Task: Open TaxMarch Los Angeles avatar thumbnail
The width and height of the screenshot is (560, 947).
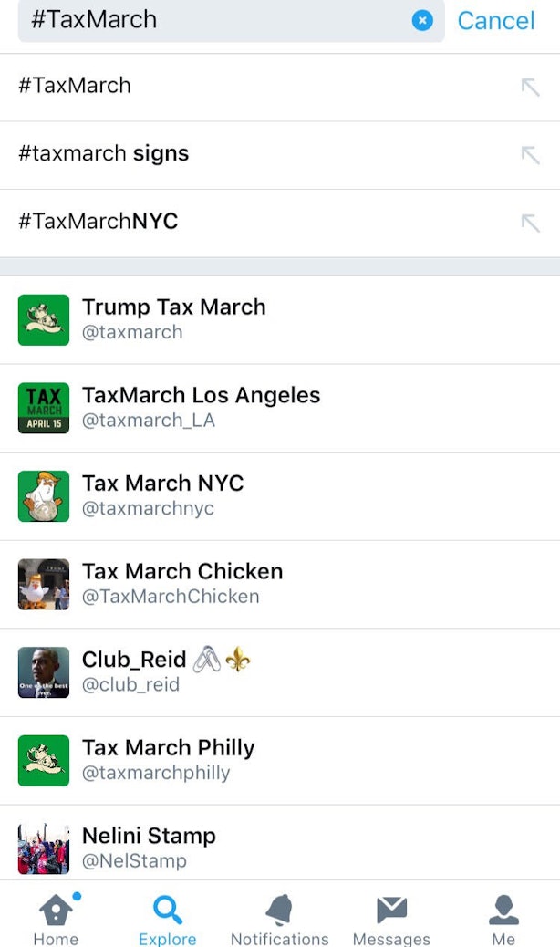Action: [x=44, y=408]
